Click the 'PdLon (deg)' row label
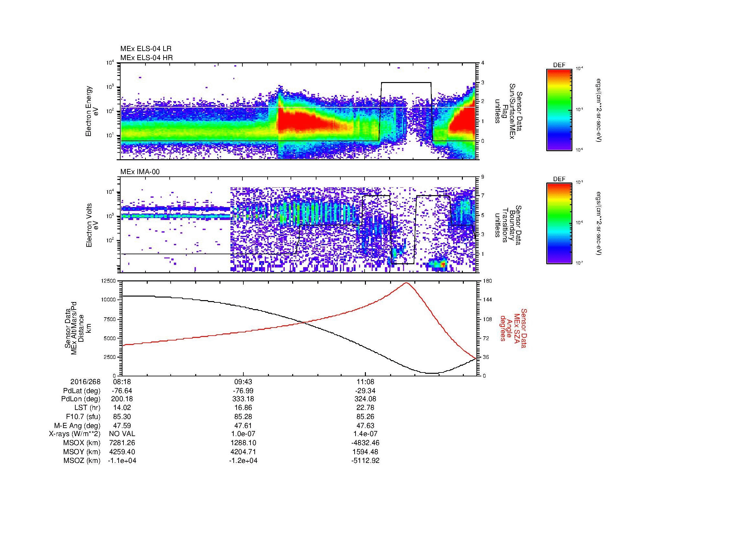This screenshot has width=756, height=534. (81, 399)
